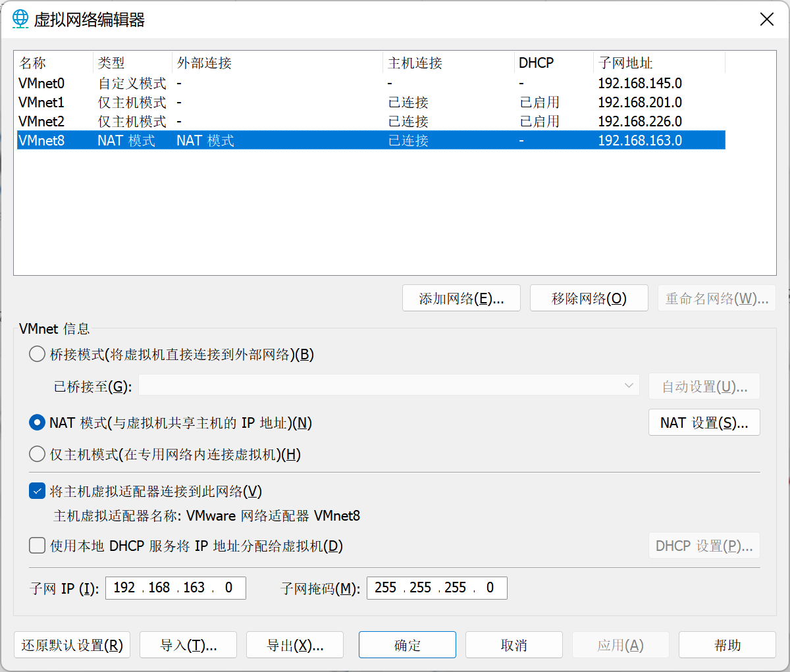Click DHCP 设置(P)... button
Viewport: 790px width, 672px height.
coord(704,546)
